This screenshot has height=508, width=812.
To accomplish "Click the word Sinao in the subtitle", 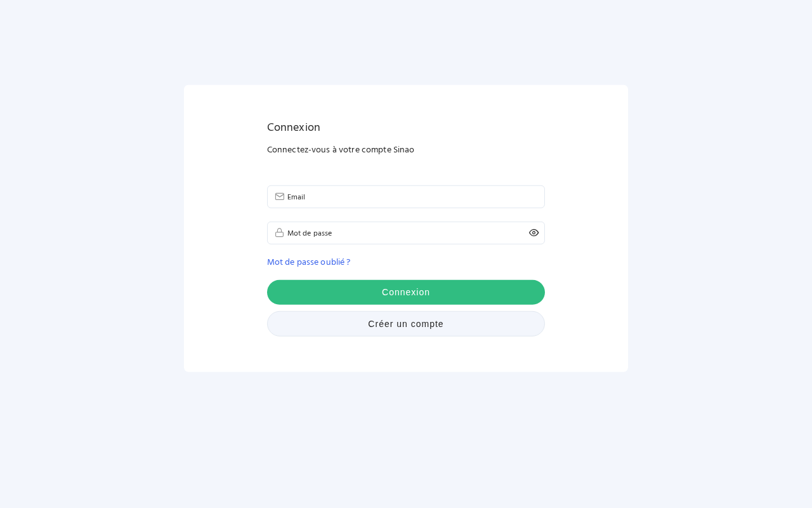I will [x=403, y=150].
